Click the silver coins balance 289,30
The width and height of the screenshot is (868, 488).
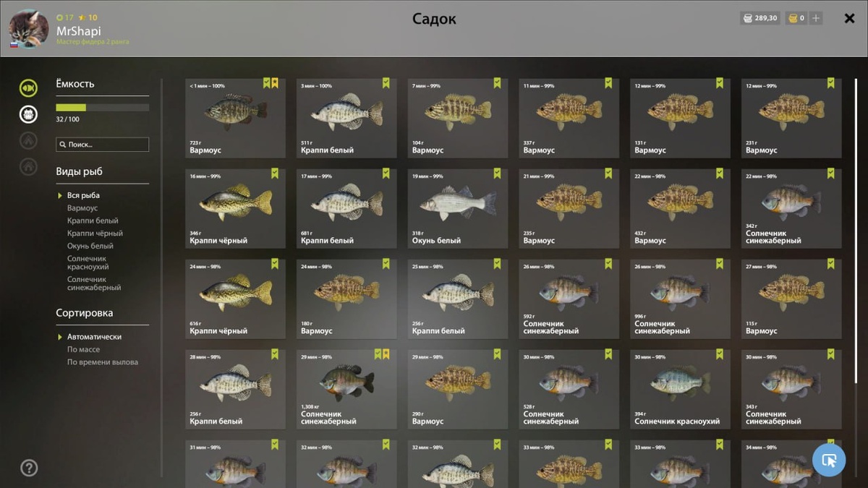point(760,18)
